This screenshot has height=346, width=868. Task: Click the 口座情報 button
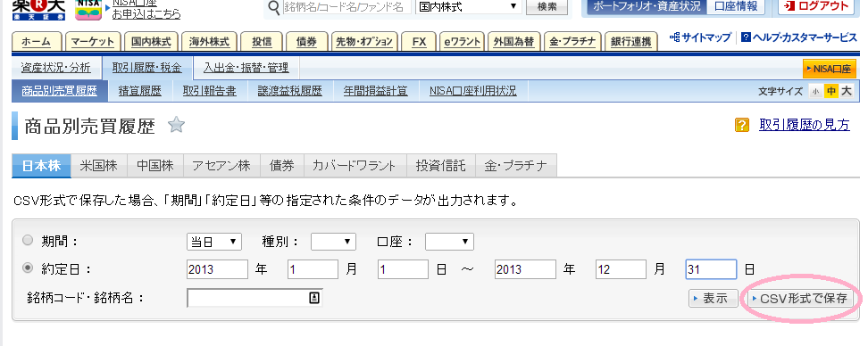(x=736, y=6)
